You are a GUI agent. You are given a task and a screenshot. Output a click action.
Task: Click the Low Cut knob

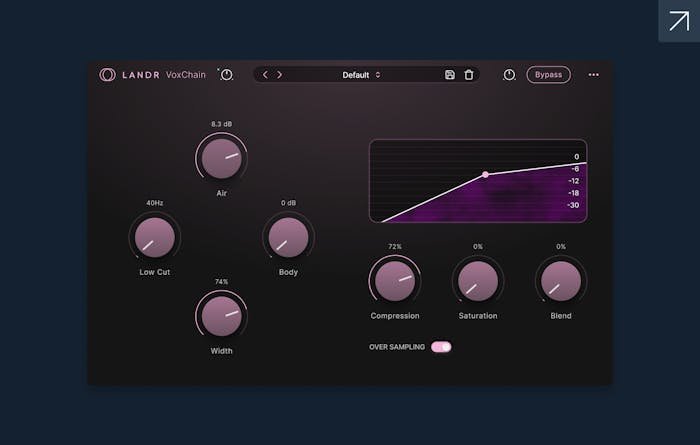tap(154, 237)
